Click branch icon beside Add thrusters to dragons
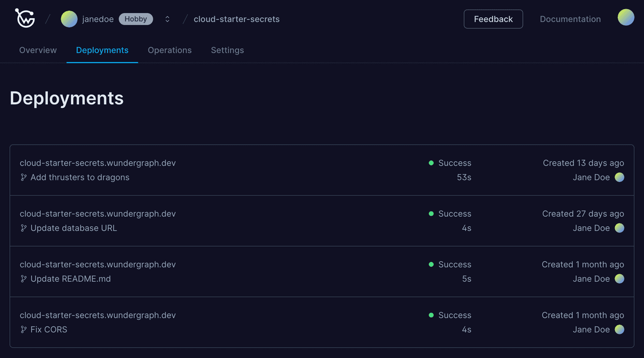The height and width of the screenshot is (358, 644). (x=24, y=178)
